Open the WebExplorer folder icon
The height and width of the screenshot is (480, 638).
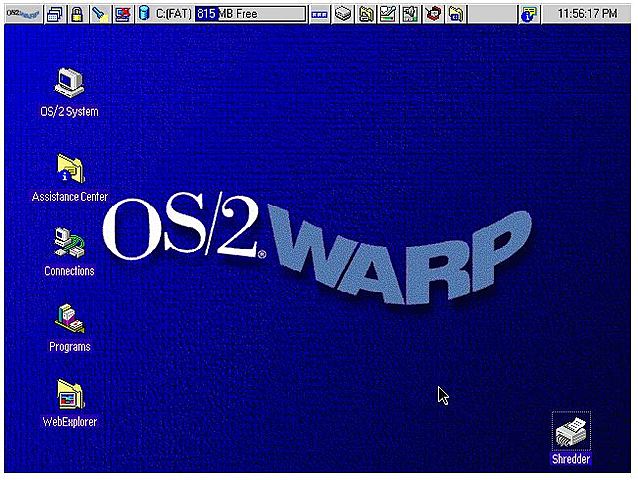pyautogui.click(x=70, y=394)
